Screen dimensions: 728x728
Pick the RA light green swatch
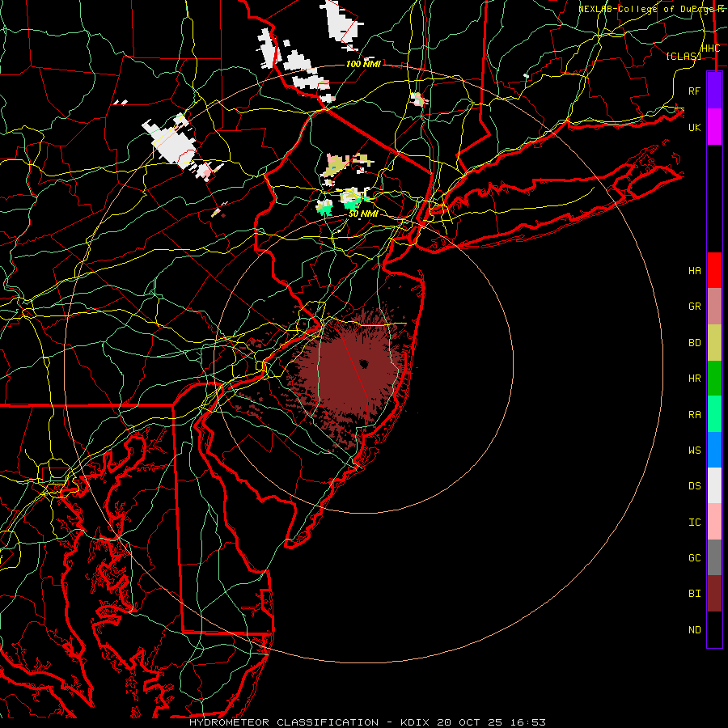[x=714, y=414]
